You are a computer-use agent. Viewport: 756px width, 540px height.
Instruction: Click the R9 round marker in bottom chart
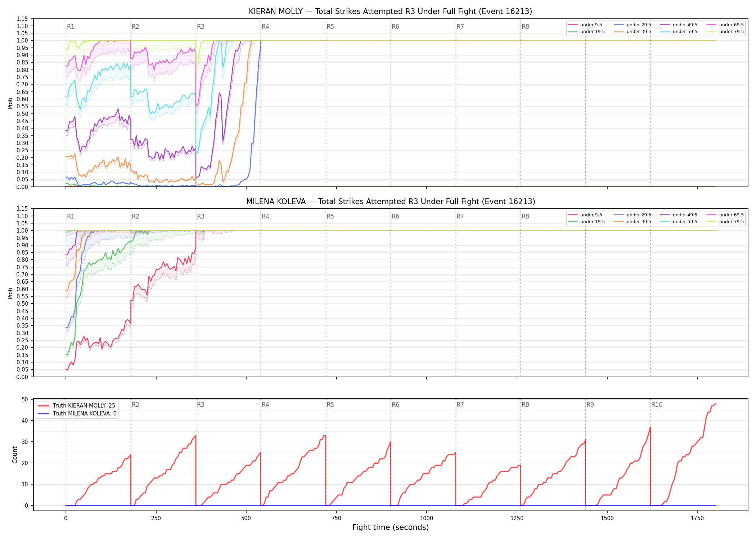coord(590,405)
